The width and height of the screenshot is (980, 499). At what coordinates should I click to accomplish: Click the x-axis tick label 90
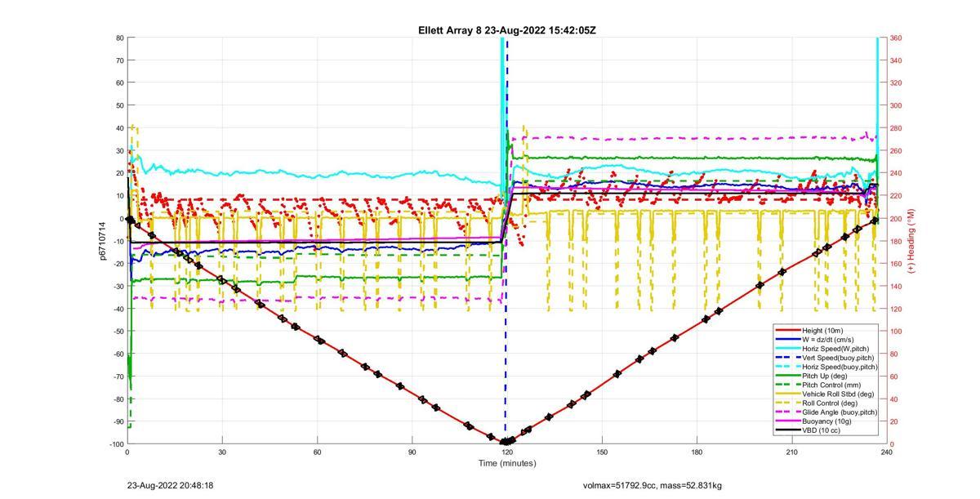pyautogui.click(x=412, y=452)
